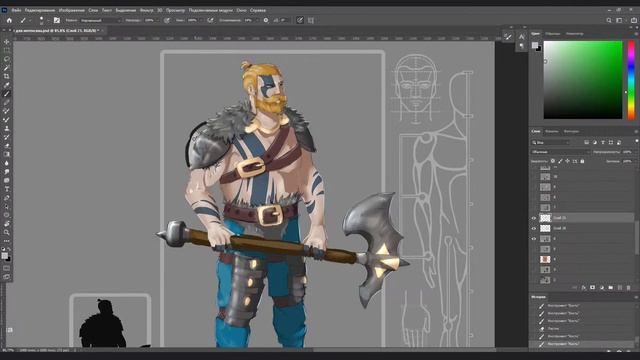Image resolution: width=640 pixels, height=360 pixels.
Task: Select the Clone Stamp tool
Action: coord(7,128)
